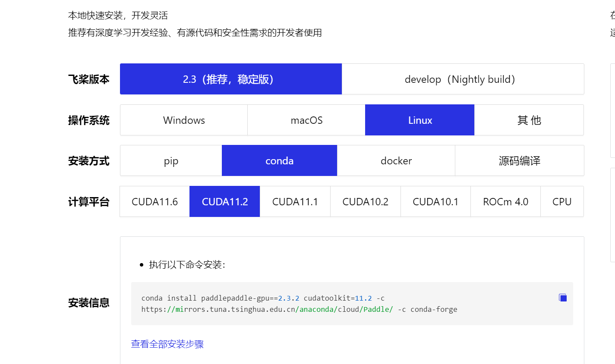This screenshot has height=364, width=615.
Task: Pick CUDA10.2 compute platform
Action: pos(366,201)
